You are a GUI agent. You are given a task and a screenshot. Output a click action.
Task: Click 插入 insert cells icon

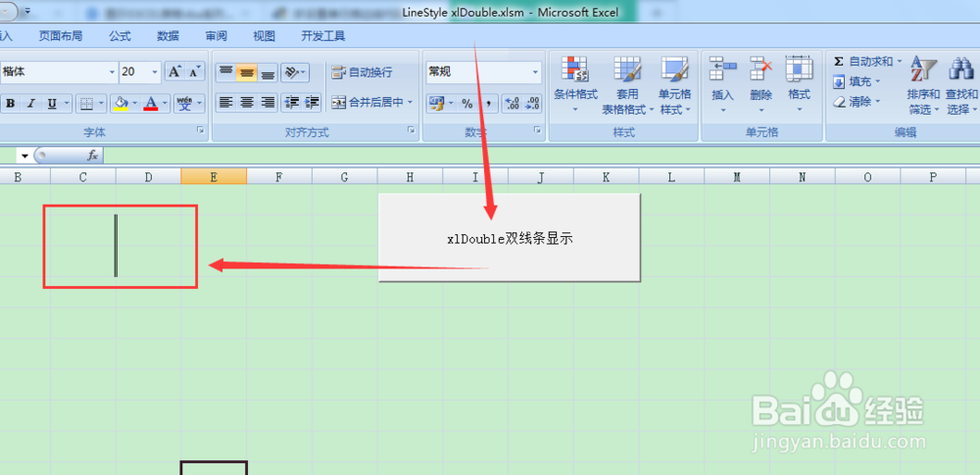click(x=723, y=69)
